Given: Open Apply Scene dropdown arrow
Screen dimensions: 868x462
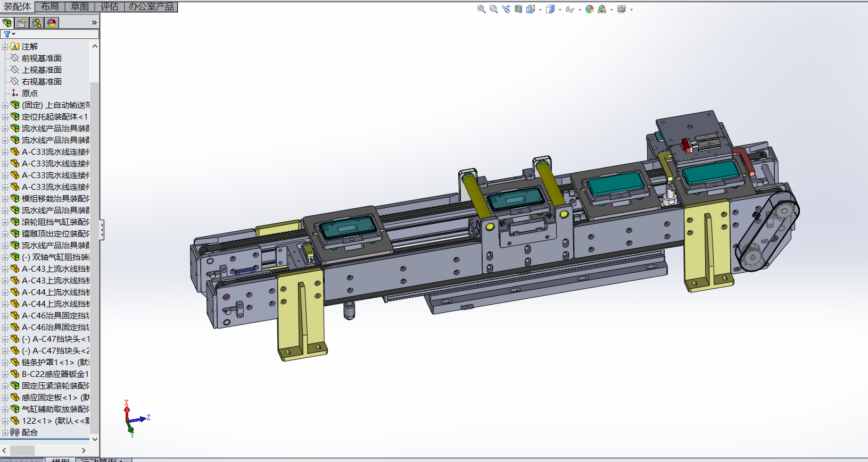Looking at the screenshot, I should (611, 10).
